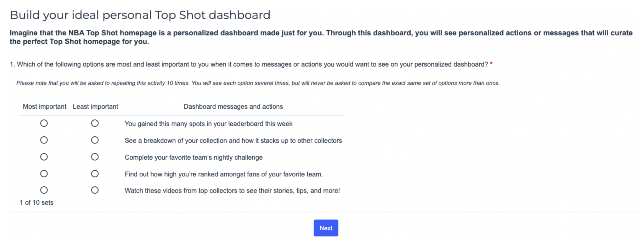
Task: Mark leaderboard spots gained as most important
Action: 44,123
